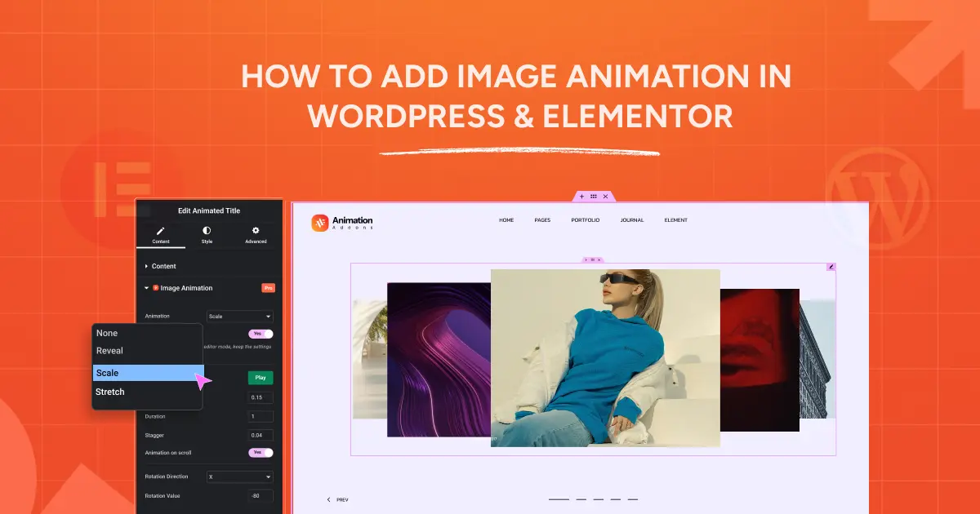
Task: Click the left chevron next to PREV
Action: pyautogui.click(x=330, y=499)
